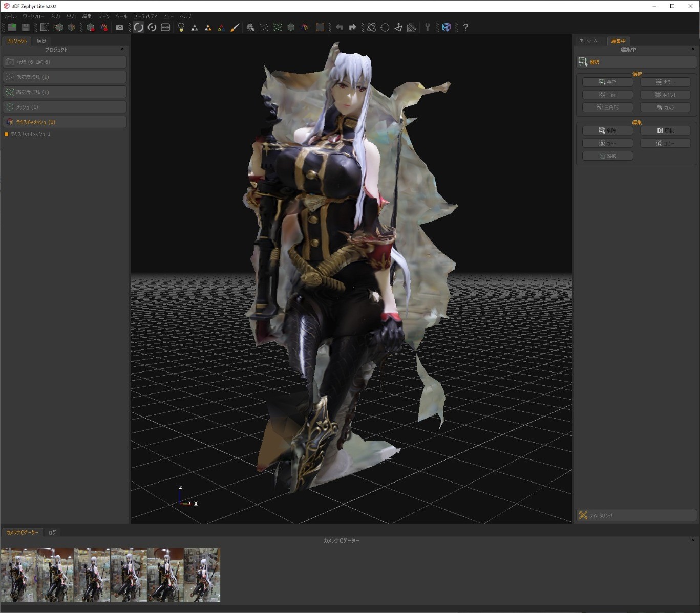Close the 編集中 panel
The width and height of the screenshot is (700, 613).
pos(693,49)
